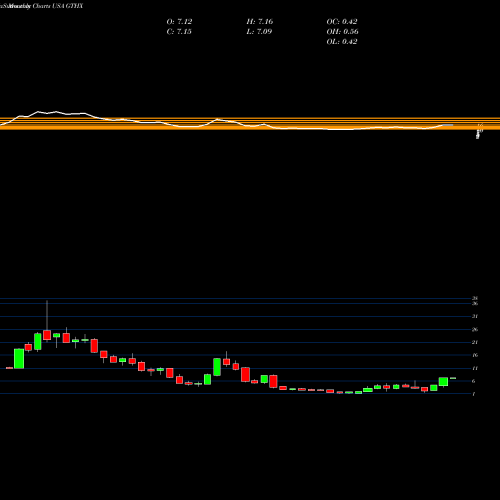Click the 'OH: 0.56' reading
500x500 pixels.
[343, 32]
